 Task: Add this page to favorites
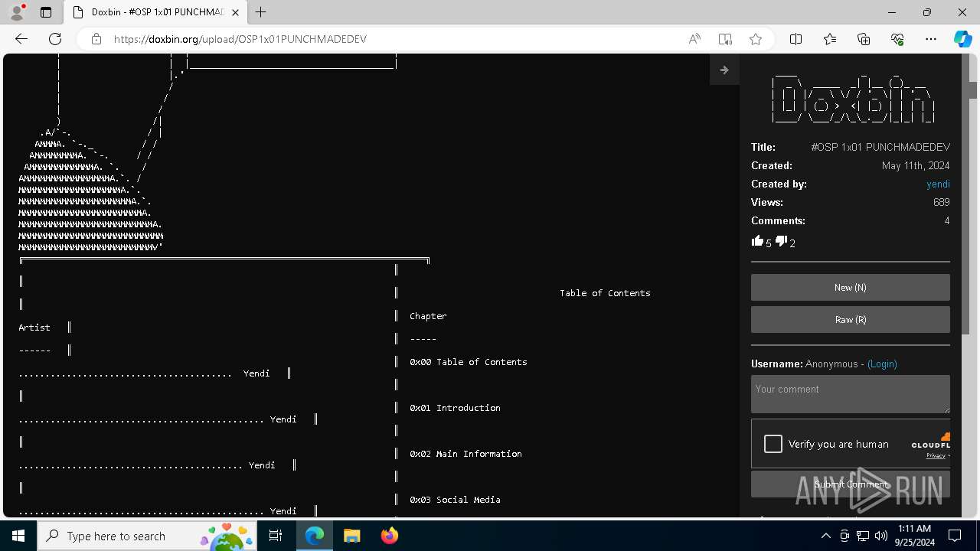[x=756, y=39]
